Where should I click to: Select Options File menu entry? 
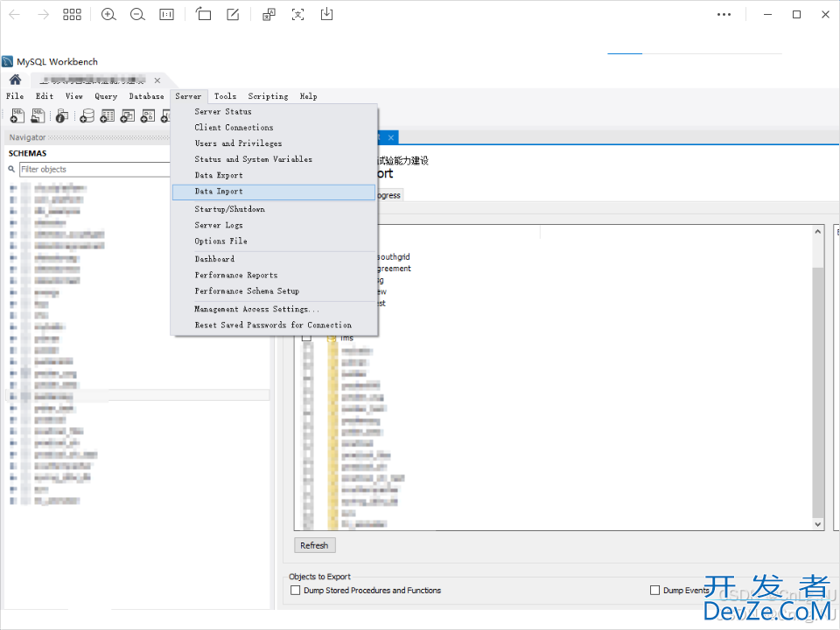point(274,241)
